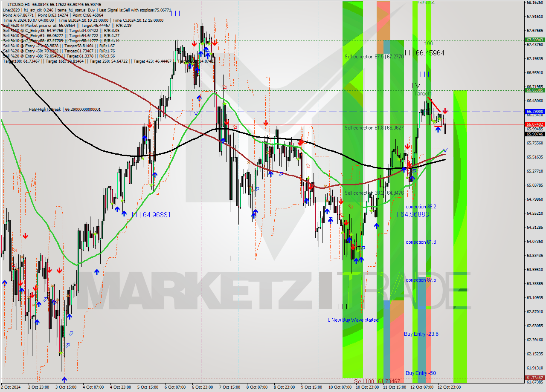Select the FSB-HighToBreak 66.29 line label
This screenshot has height=392, width=546.
pos(65,110)
